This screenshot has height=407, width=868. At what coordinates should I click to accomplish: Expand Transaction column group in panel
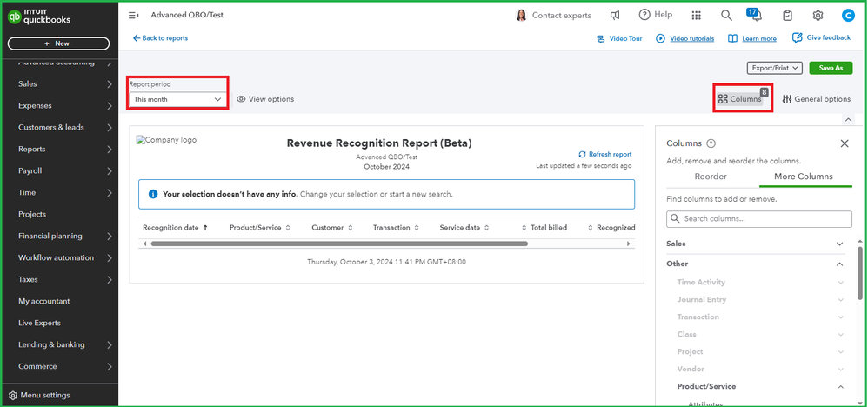coord(841,317)
